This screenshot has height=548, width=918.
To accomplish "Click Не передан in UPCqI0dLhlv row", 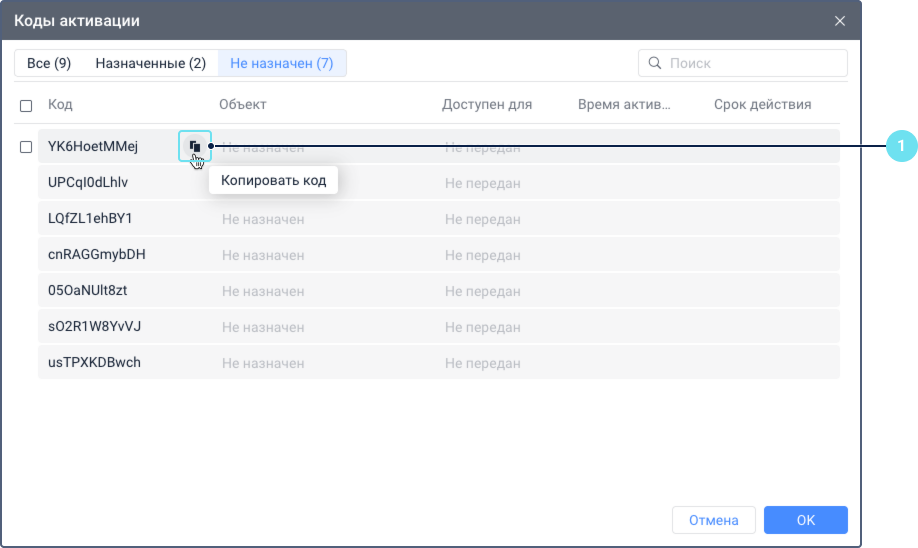I will coord(482,183).
